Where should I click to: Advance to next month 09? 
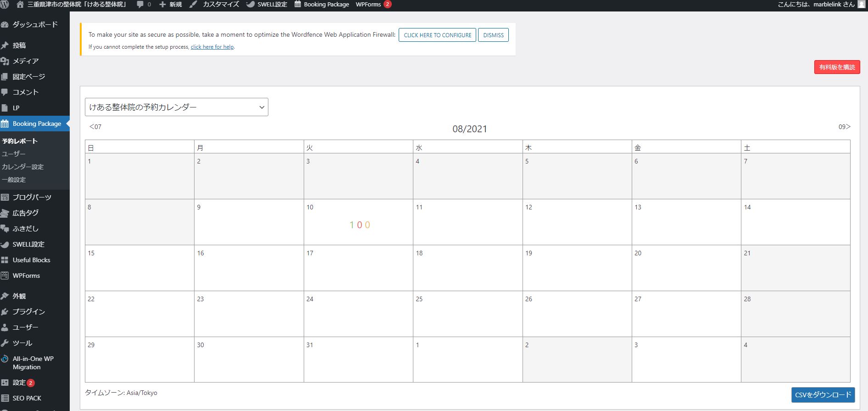[844, 127]
